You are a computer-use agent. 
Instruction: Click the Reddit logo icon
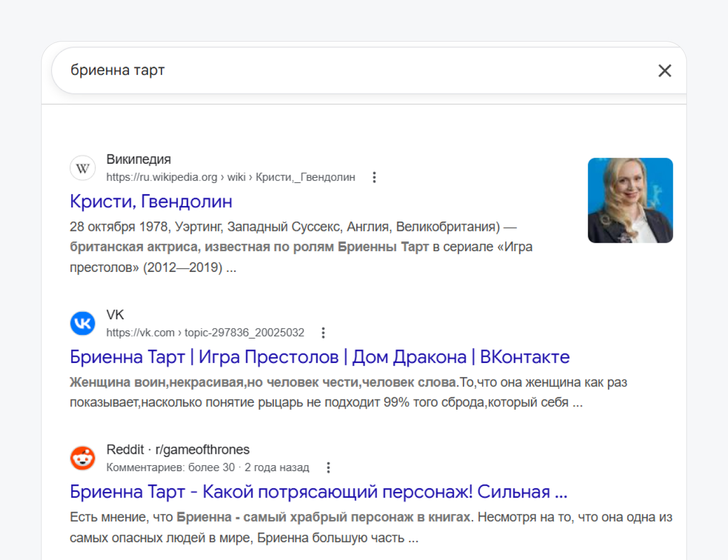click(x=83, y=458)
